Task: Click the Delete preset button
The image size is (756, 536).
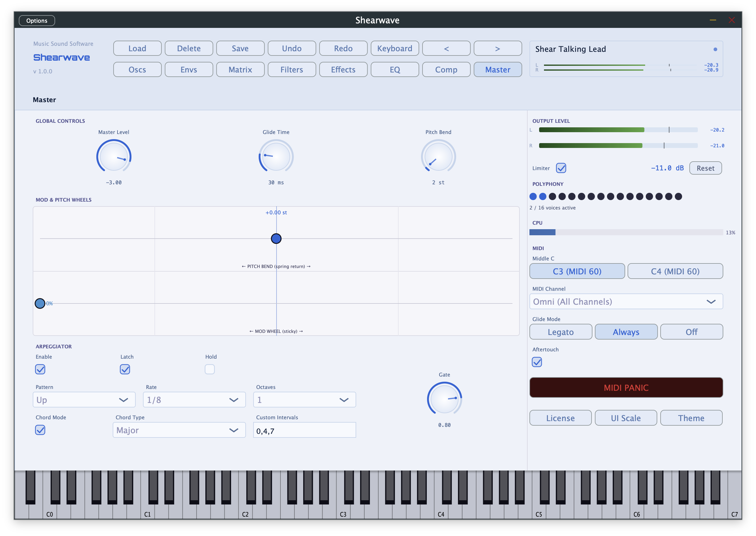Action: point(189,49)
